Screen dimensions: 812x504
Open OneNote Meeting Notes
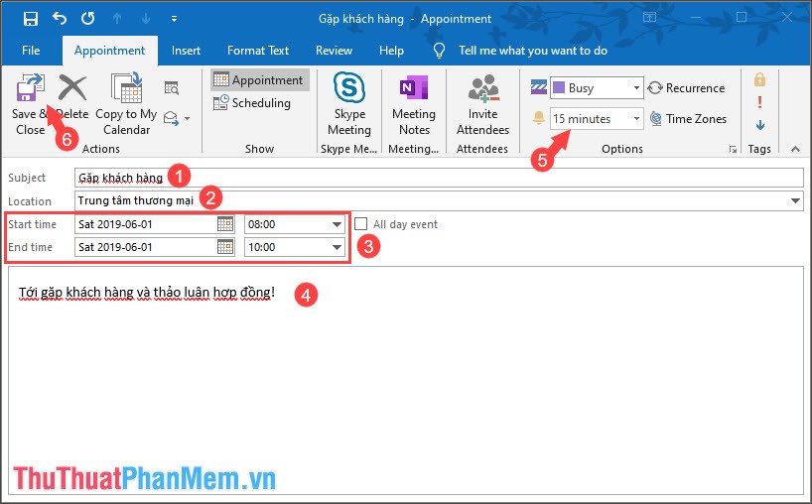[x=414, y=104]
